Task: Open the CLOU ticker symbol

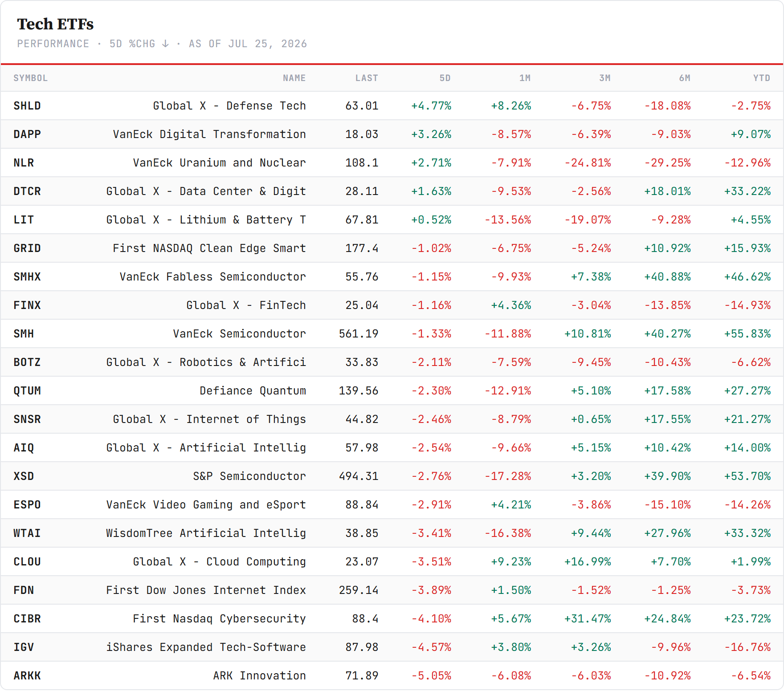Action: pos(27,562)
